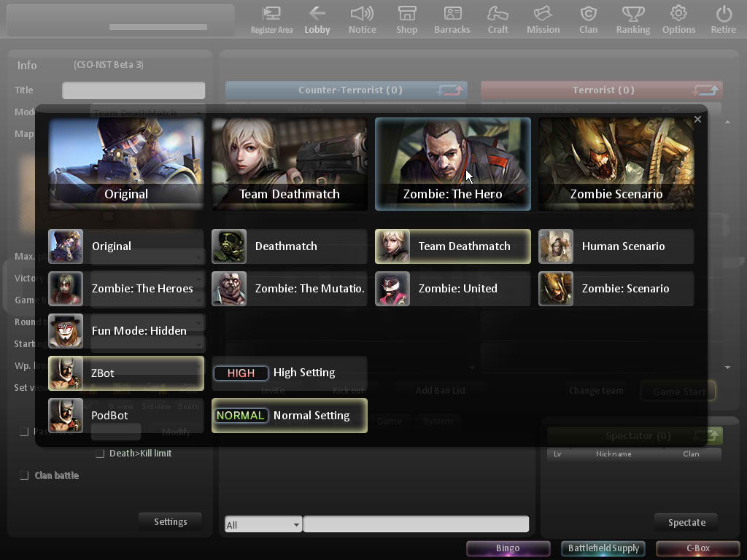The height and width of the screenshot is (560, 747).
Task: Click the Invite button
Action: 273,391
